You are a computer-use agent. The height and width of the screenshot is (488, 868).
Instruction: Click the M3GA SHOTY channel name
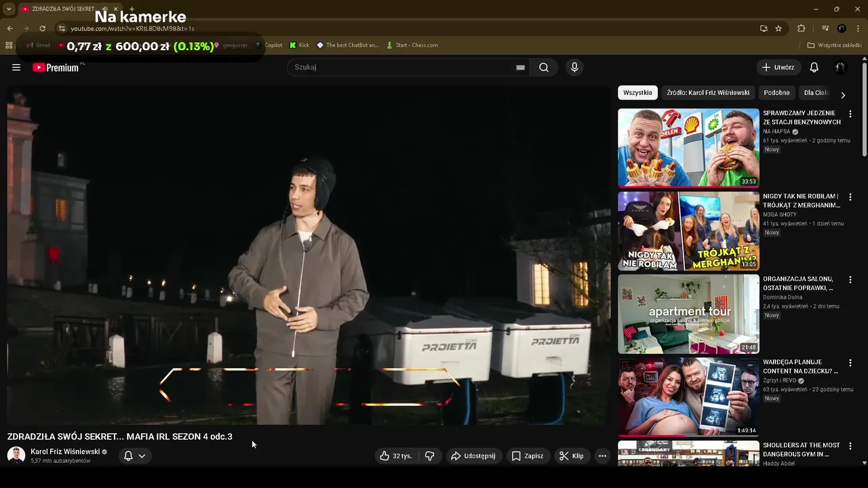(x=780, y=214)
